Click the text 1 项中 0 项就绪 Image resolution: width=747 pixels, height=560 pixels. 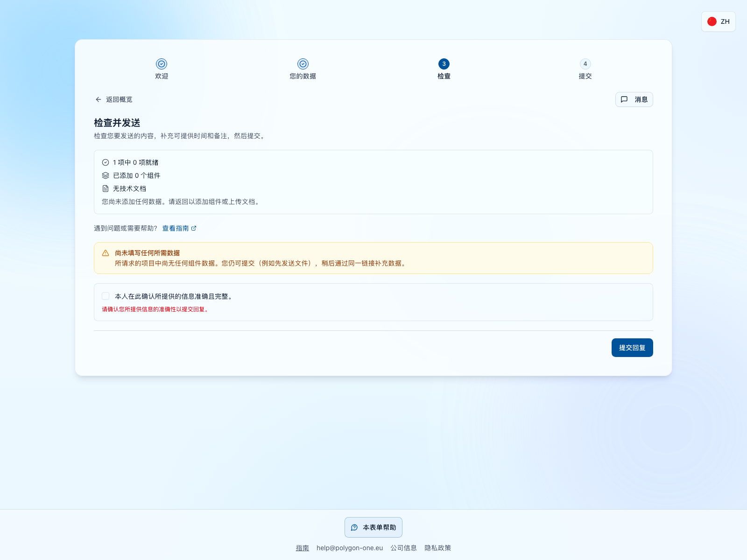coord(136,162)
